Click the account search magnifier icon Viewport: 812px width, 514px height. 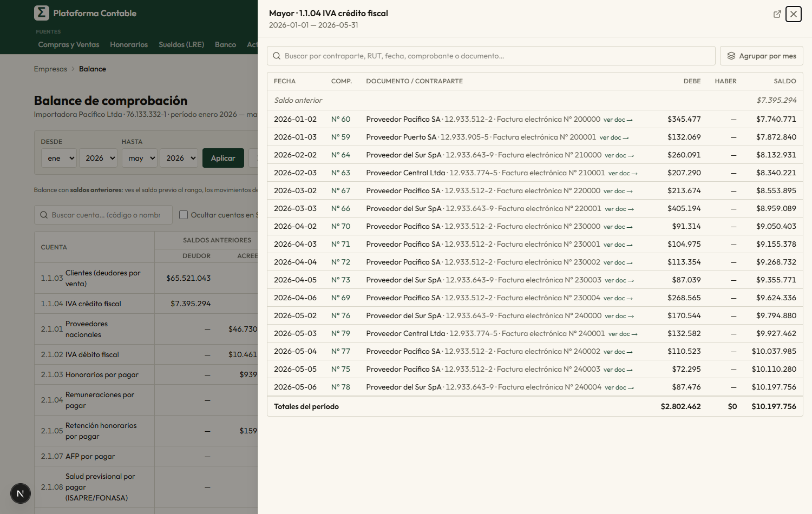pyautogui.click(x=44, y=215)
